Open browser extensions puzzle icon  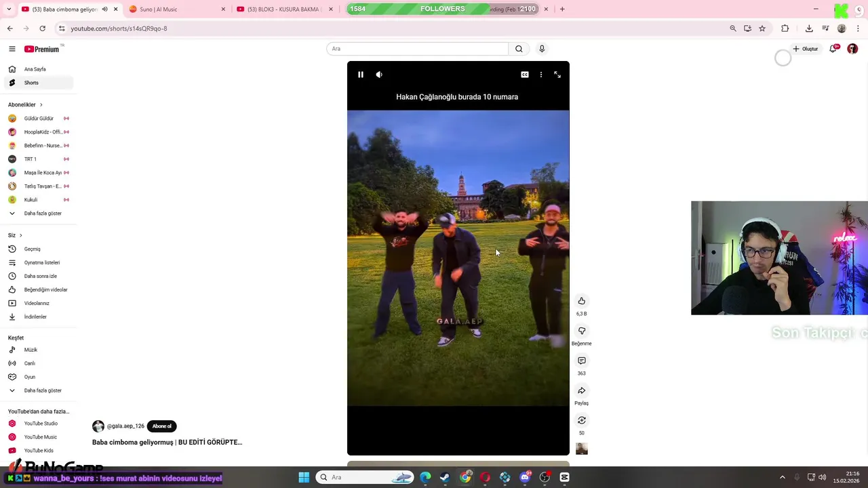click(785, 28)
